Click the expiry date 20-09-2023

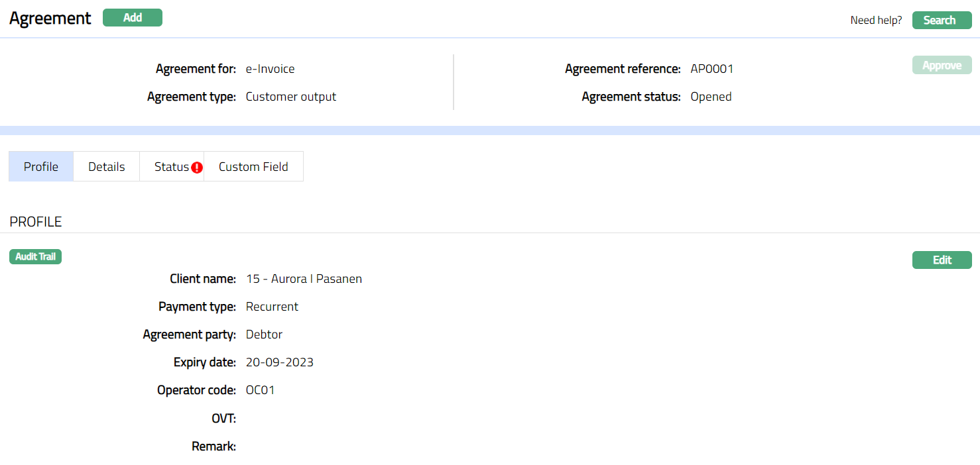pyautogui.click(x=279, y=362)
